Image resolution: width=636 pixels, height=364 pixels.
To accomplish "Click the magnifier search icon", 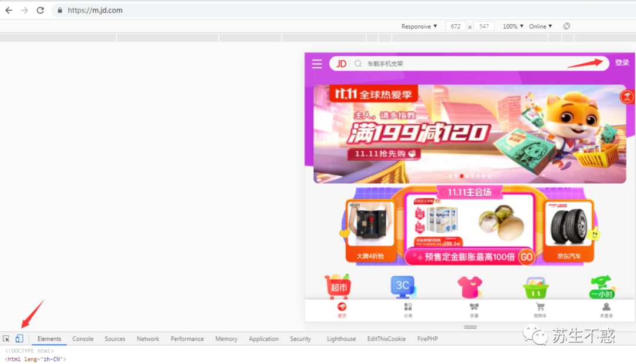I will tap(358, 64).
